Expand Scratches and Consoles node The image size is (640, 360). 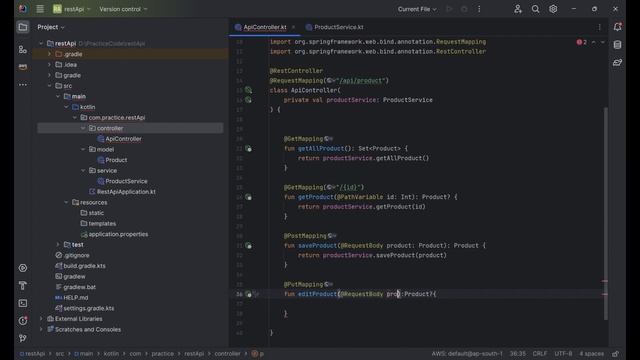[x=41, y=329]
